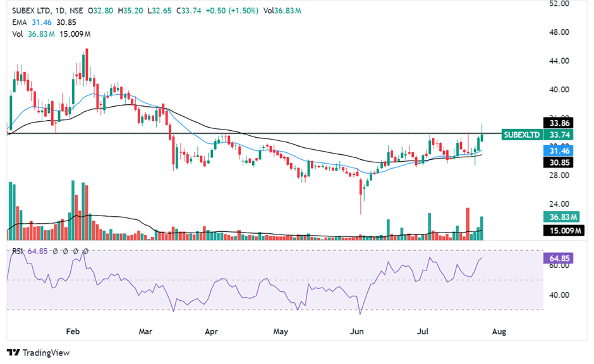Click the TradingView text link
This screenshot has width=594, height=364.
(x=45, y=353)
